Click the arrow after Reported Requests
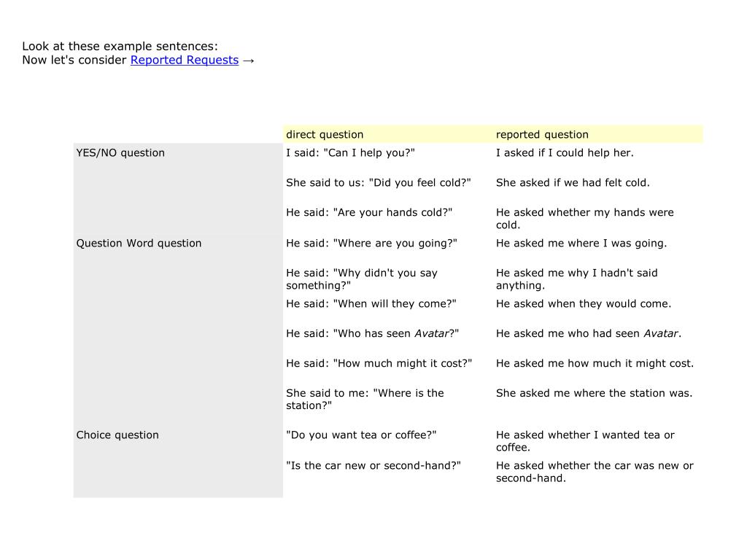This screenshot has height=560, width=747. 248,60
